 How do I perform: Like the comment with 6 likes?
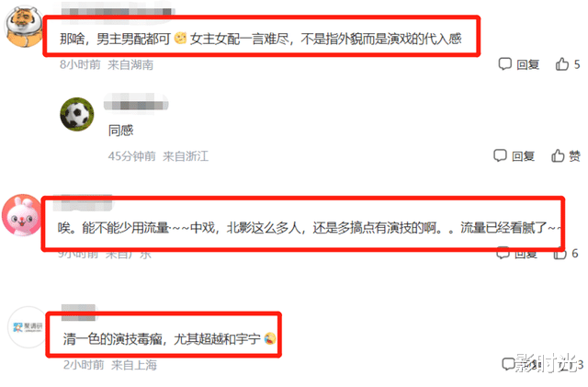(560, 254)
